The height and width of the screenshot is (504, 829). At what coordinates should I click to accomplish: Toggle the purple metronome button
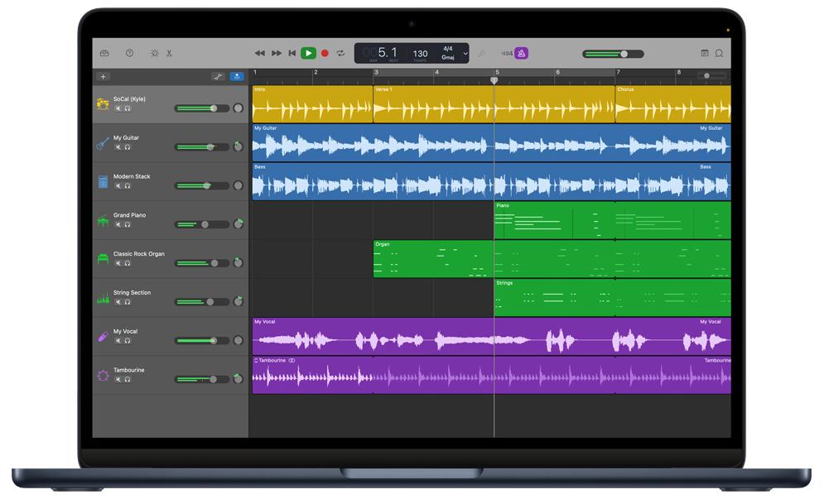(522, 53)
